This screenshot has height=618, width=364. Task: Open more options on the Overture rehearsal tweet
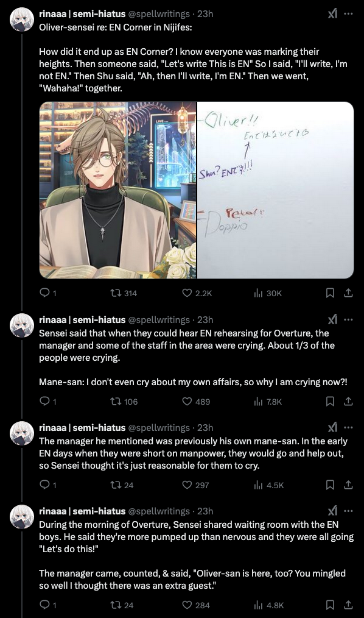[348, 319]
